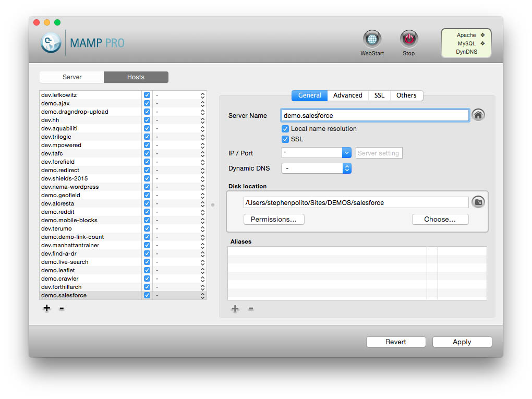Open WebStart globe icon
The height and width of the screenshot is (399, 532).
tap(372, 39)
